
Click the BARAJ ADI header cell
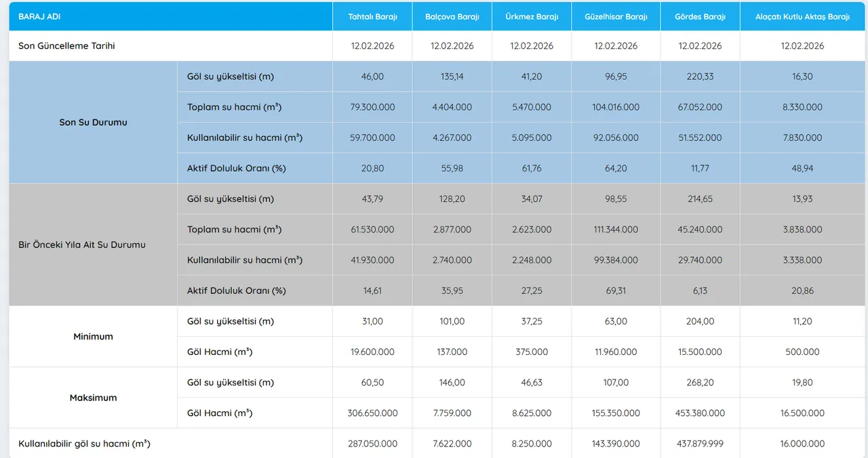[39, 17]
